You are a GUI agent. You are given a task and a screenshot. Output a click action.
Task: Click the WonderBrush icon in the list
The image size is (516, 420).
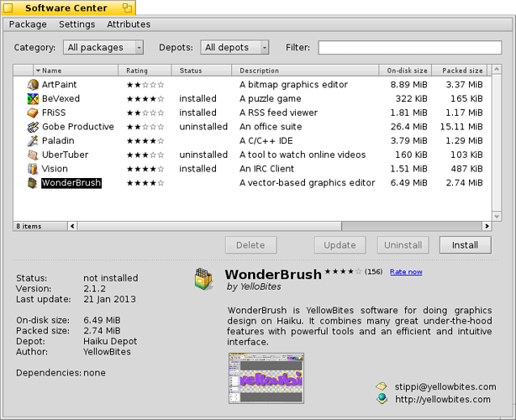pyautogui.click(x=33, y=183)
